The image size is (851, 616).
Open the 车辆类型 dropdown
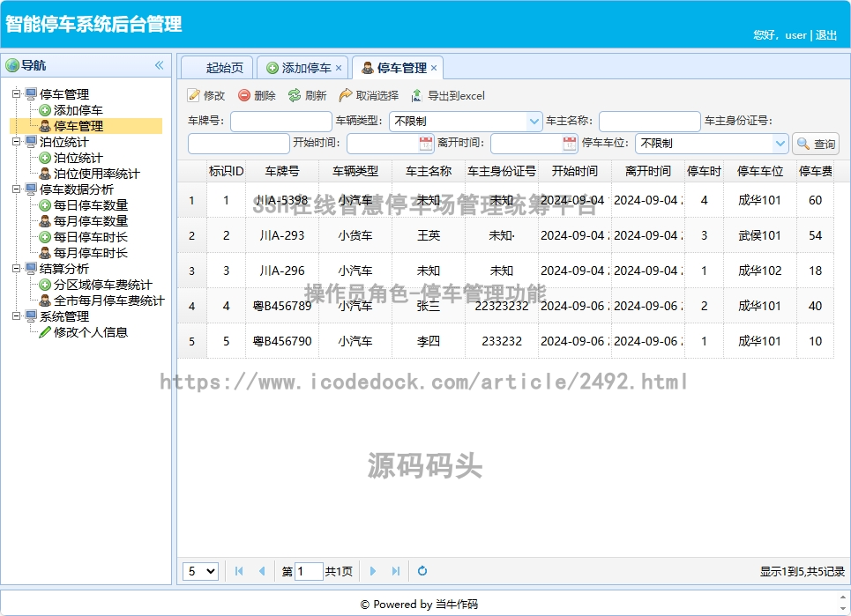[534, 121]
